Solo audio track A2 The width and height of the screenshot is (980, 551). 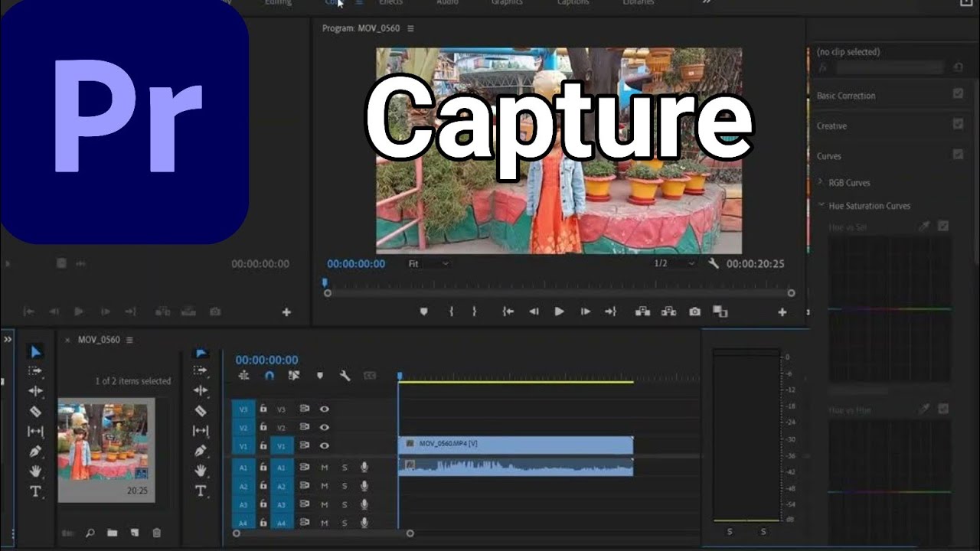(345, 486)
